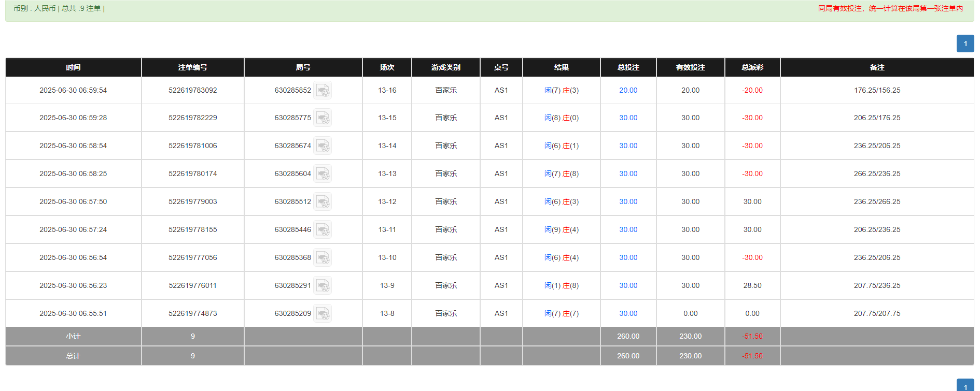View replay icon for round 630285446

click(x=323, y=230)
